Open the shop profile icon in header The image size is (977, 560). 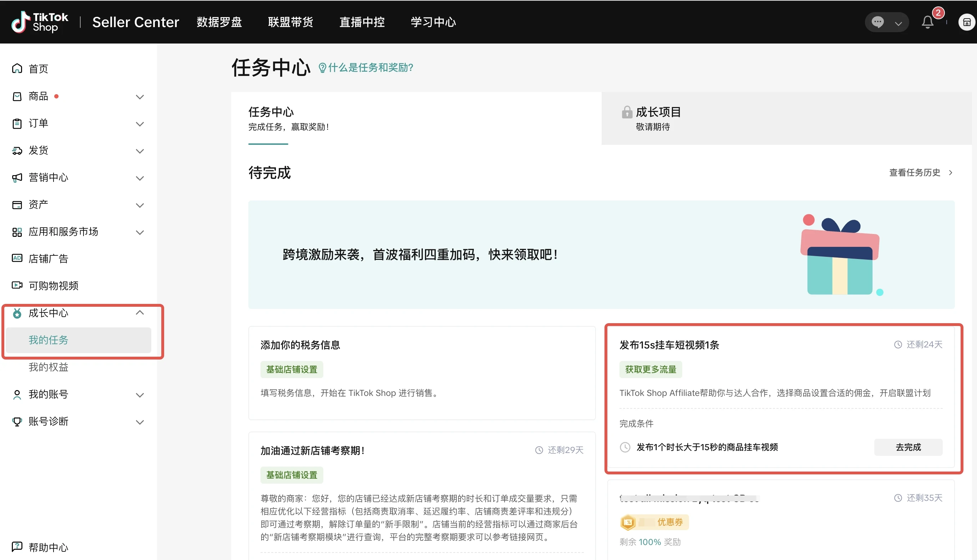coord(967,22)
